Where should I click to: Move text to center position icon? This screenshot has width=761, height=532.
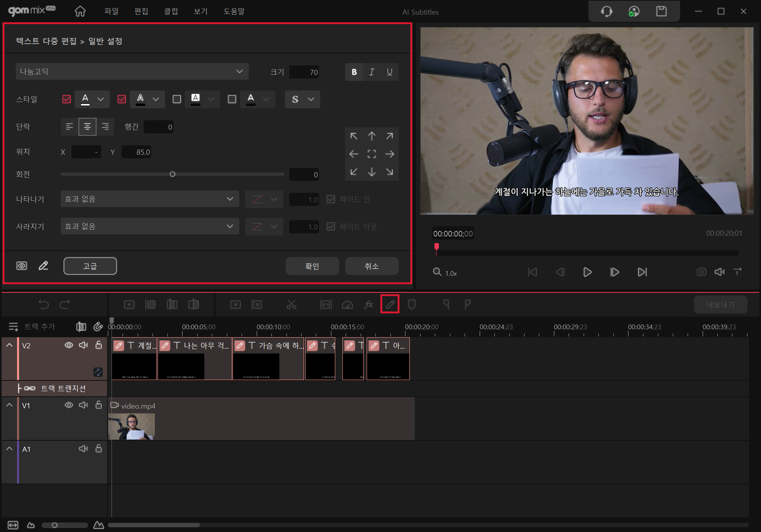[x=371, y=154]
